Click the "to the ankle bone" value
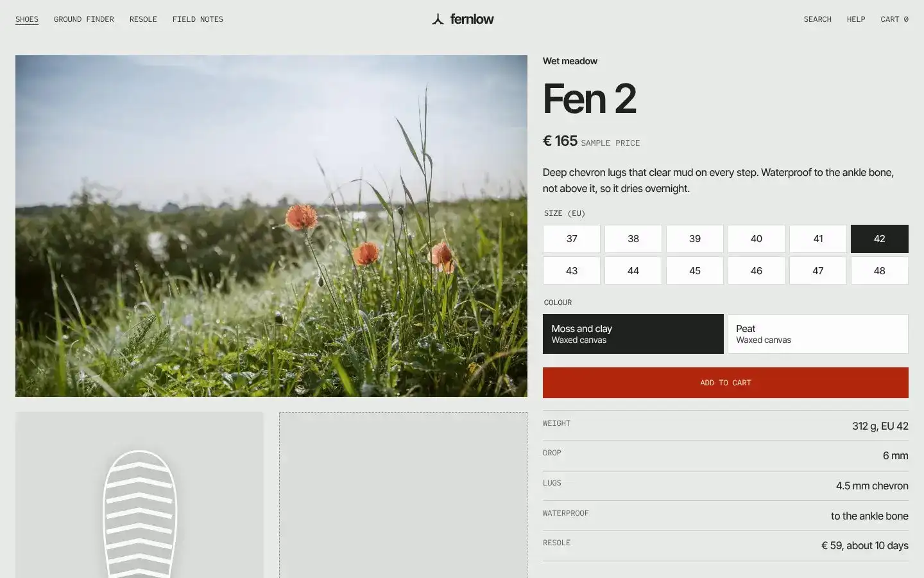This screenshot has height=578, width=924. [x=869, y=516]
